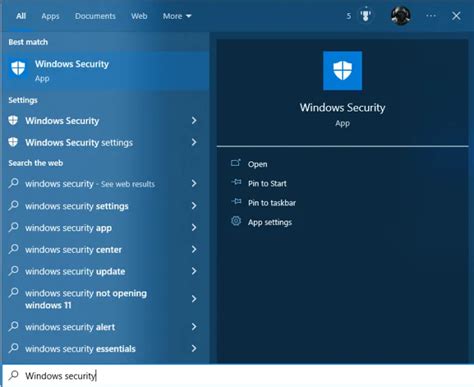Click shield icon beside Windows Security settings
Viewport: 474px width, 387px height.
13,142
